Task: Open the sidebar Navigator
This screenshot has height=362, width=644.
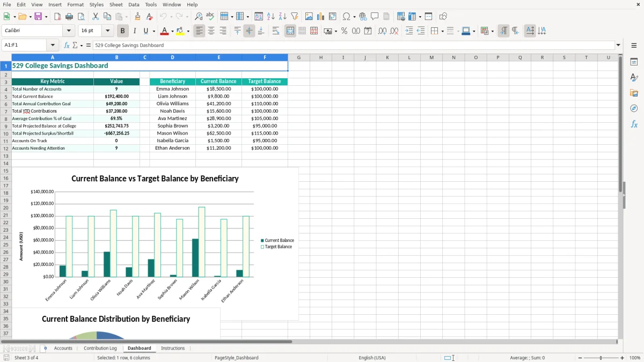Action: tap(634, 108)
